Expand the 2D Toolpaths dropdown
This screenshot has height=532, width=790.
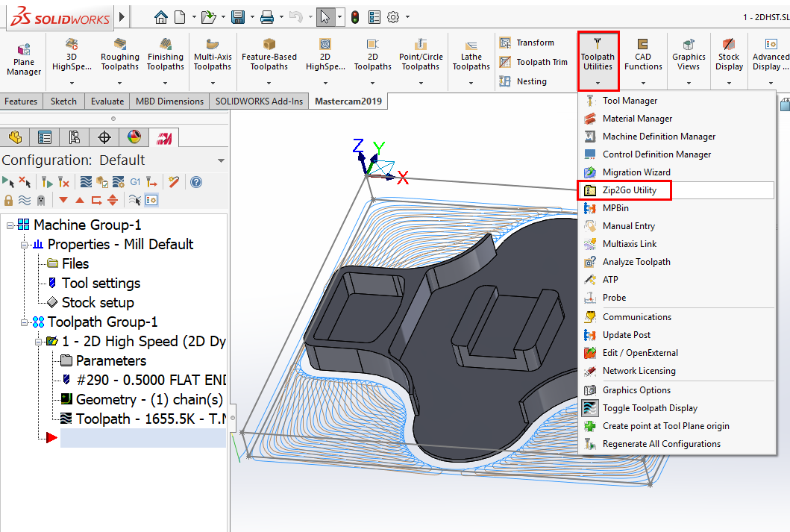[372, 83]
